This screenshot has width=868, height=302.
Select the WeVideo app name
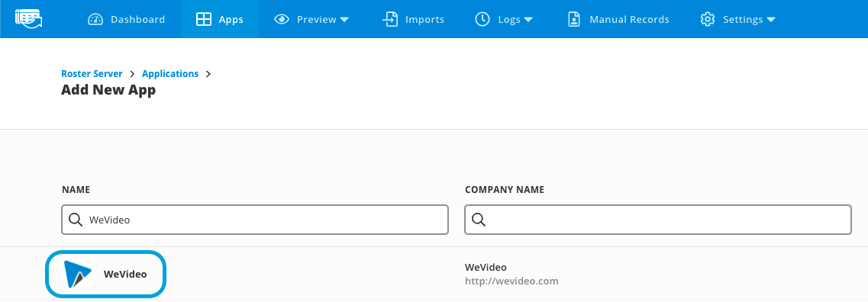[125, 274]
